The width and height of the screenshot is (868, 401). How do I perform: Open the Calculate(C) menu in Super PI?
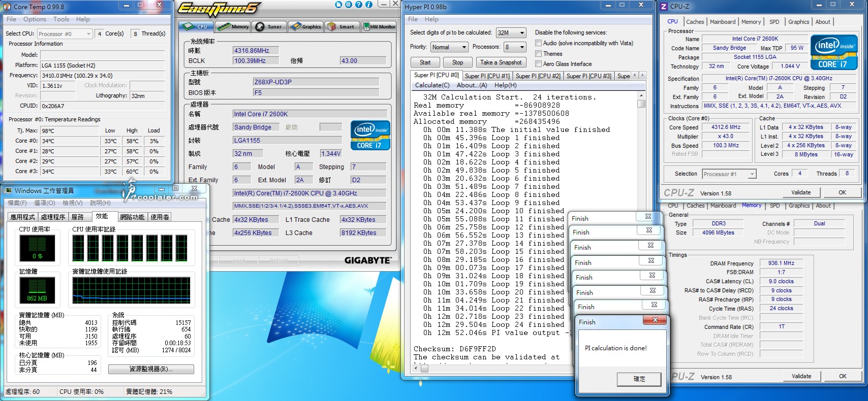click(x=432, y=85)
